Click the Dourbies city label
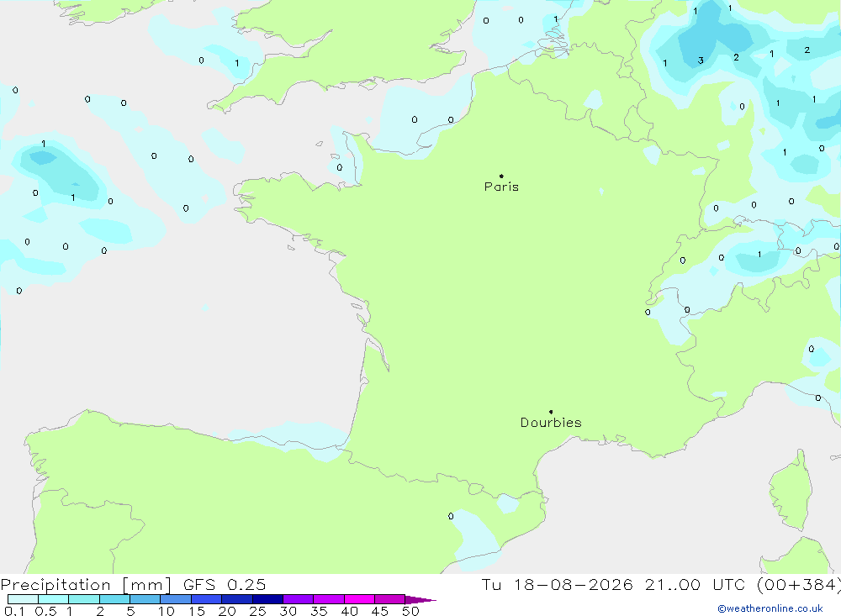 click(x=551, y=423)
